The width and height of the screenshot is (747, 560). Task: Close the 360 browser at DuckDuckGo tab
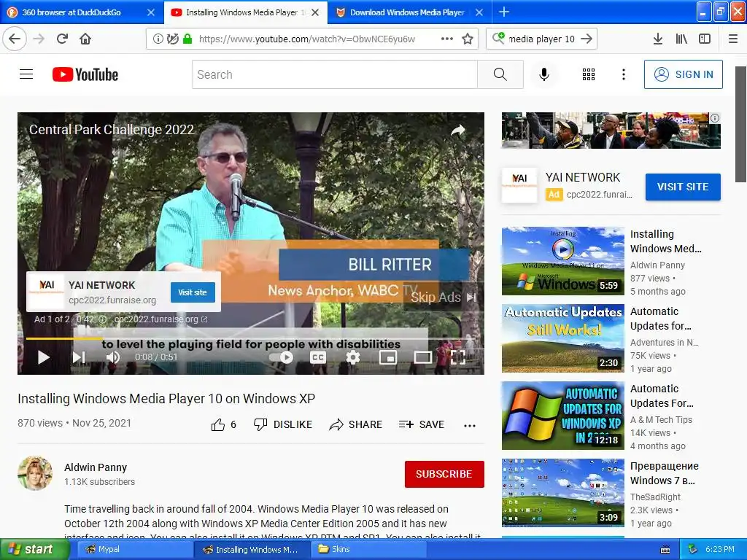click(151, 12)
